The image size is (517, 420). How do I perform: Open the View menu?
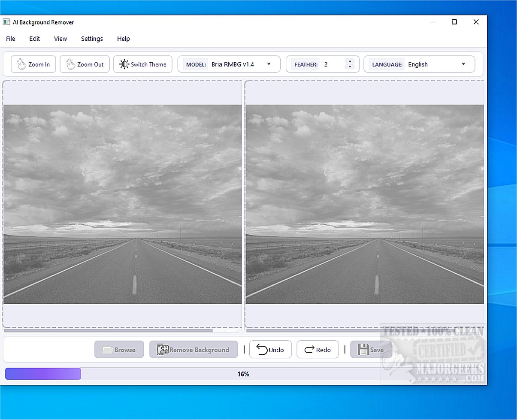[60, 39]
